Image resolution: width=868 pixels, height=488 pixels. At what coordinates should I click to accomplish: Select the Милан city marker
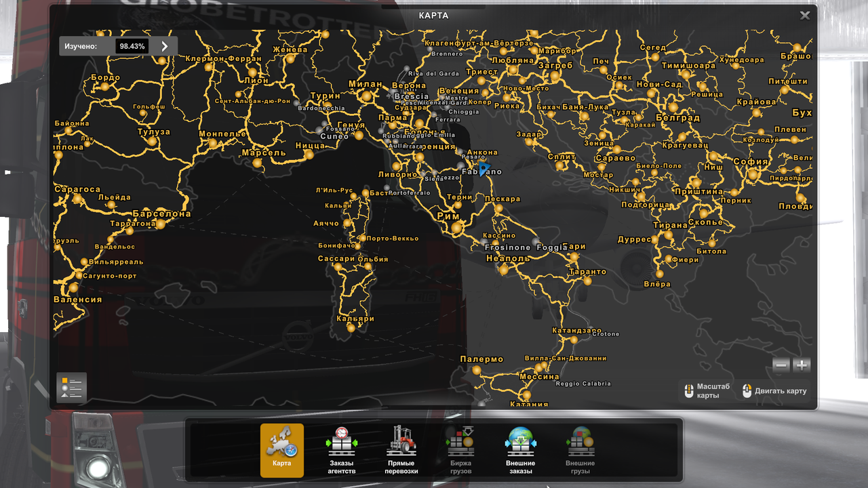click(367, 97)
